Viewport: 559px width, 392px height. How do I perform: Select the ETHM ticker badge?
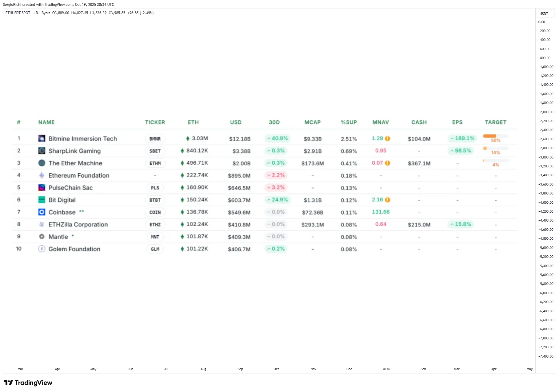(155, 163)
